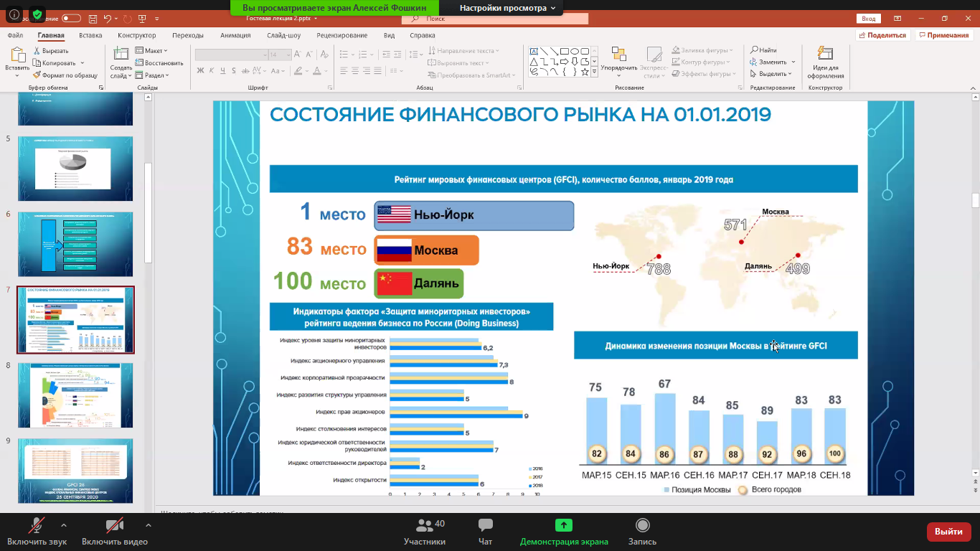The height and width of the screenshot is (551, 980).
Task: Open the Примечания comments button
Action: pyautogui.click(x=943, y=35)
